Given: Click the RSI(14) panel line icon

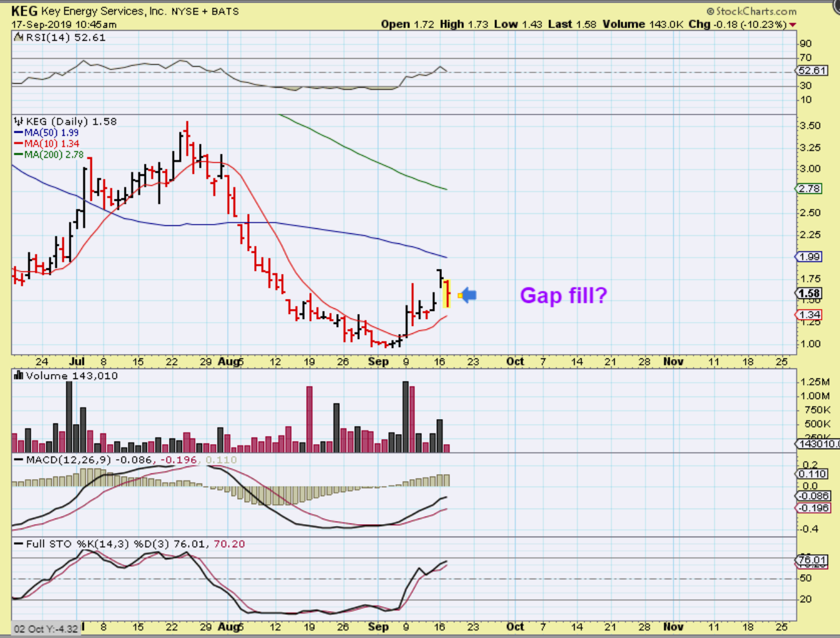Looking at the screenshot, I should click(x=19, y=38).
